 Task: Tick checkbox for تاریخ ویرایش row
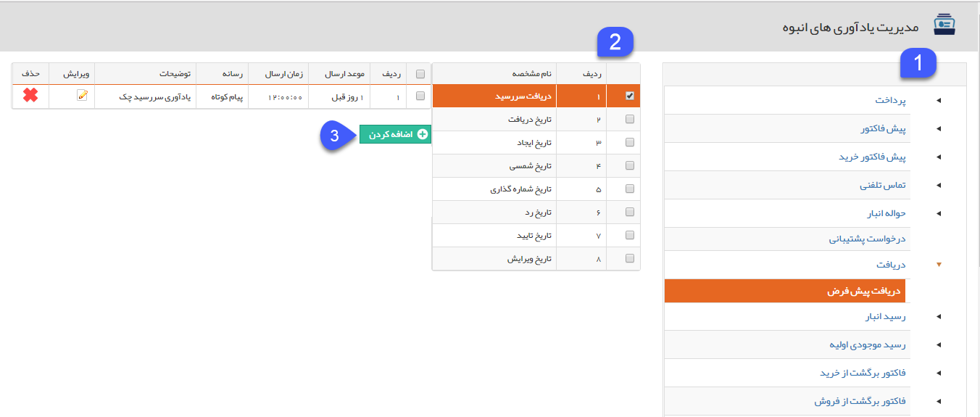pyautogui.click(x=629, y=258)
